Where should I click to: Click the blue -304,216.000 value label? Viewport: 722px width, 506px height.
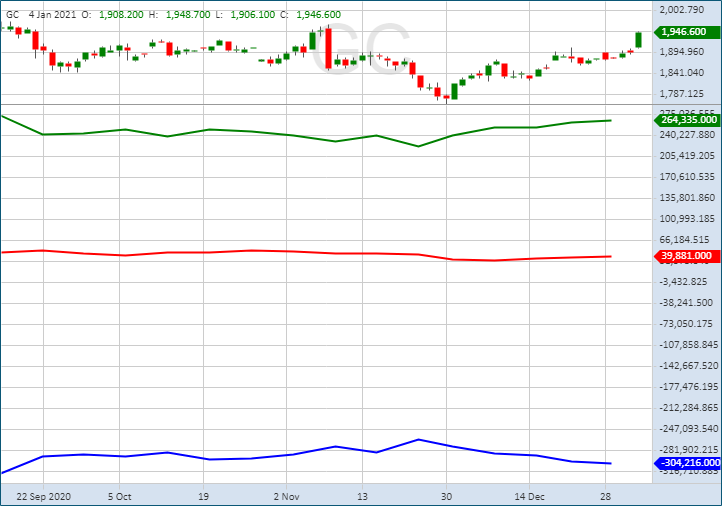(x=687, y=463)
